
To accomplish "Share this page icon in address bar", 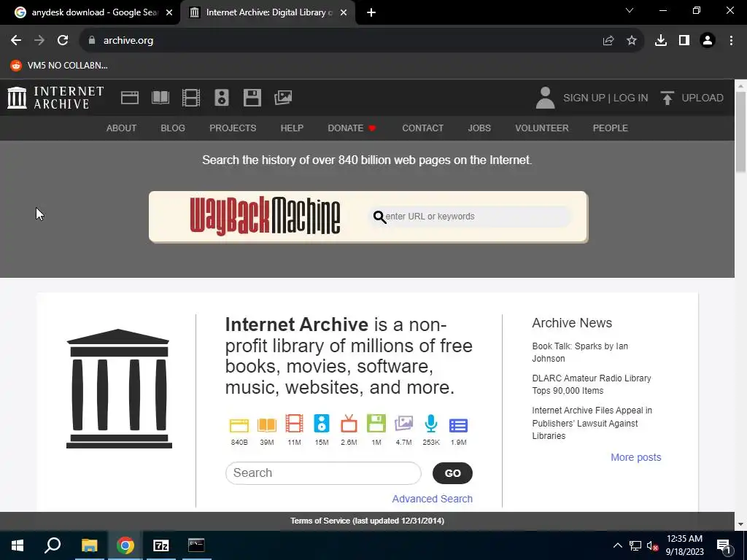I will 608,41.
